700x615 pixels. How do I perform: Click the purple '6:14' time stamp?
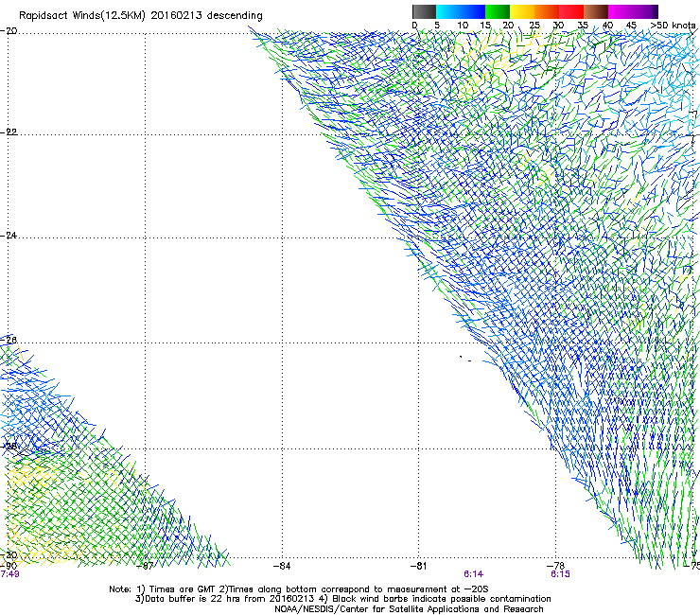point(473,574)
